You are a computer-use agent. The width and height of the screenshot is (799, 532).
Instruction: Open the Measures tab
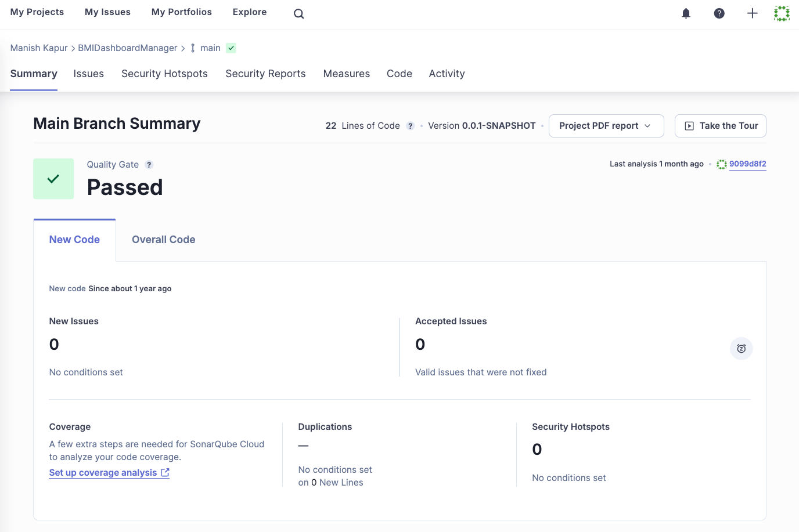pos(346,74)
